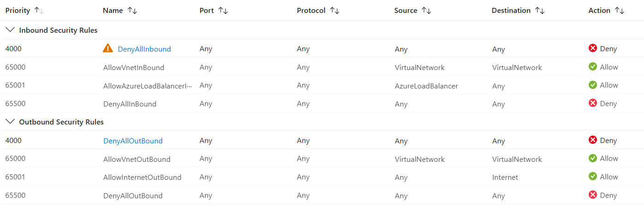
Task: Open DenyAllOutBound rule link
Action: (x=133, y=141)
